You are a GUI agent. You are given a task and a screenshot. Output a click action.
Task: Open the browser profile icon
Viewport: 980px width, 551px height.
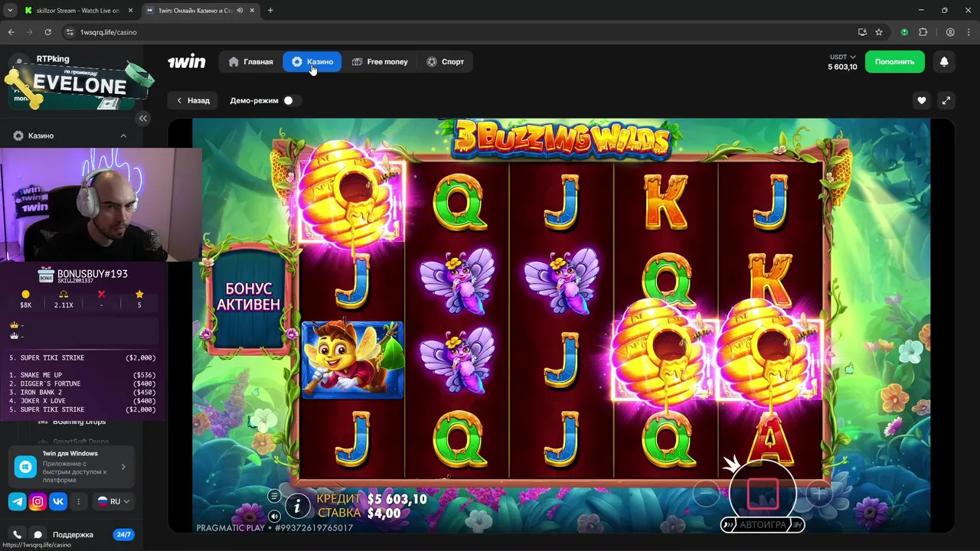pyautogui.click(x=950, y=32)
